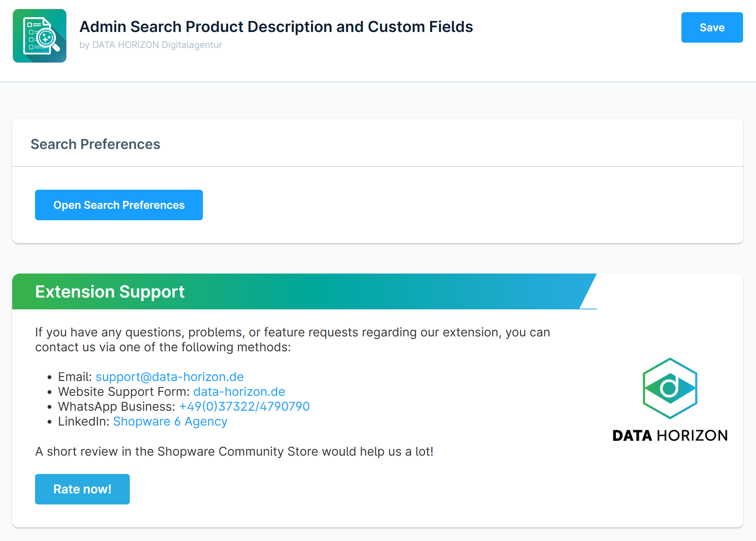Visit the Shopware 6 Agency LinkedIn link
This screenshot has width=756, height=541.
pos(170,421)
